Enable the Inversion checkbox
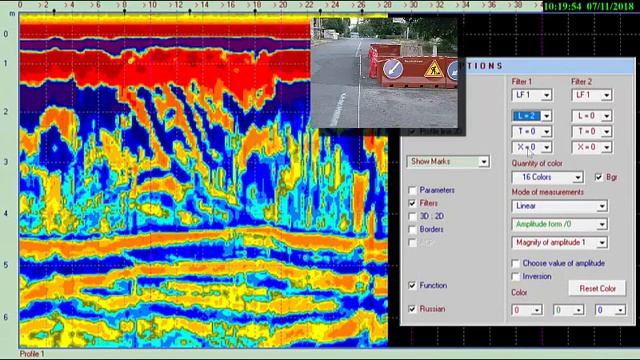The height and width of the screenshot is (360, 640). click(516, 277)
